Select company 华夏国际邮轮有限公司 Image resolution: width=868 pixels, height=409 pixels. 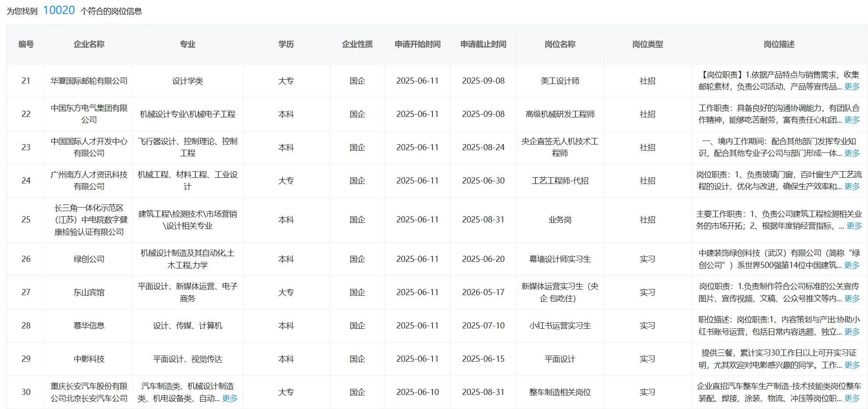[x=88, y=81]
